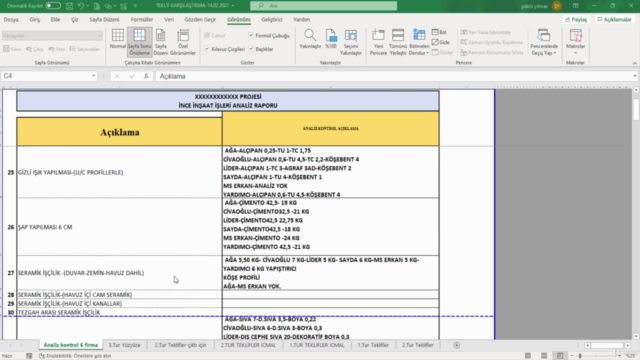Open the Yardım ribbon tab
Viewport: 640px width, 360px height.
[302, 20]
